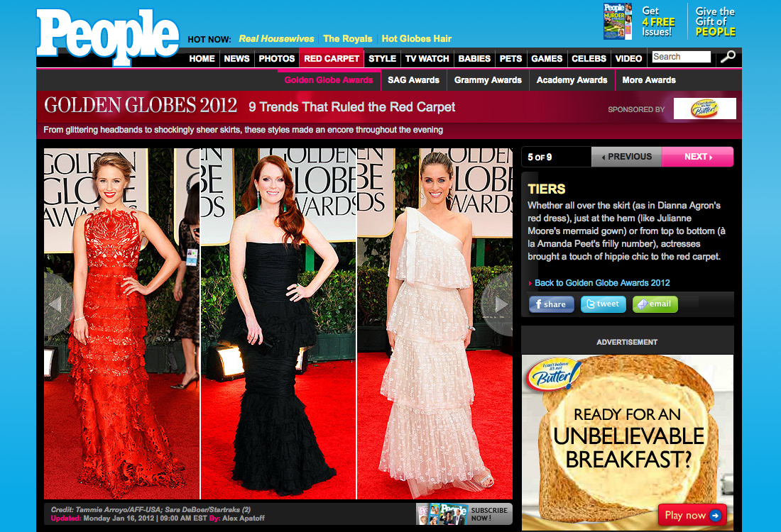This screenshot has height=532, width=781.
Task: Click the Updated Monday Jan 16, 2012 timestamp
Action: point(129,518)
